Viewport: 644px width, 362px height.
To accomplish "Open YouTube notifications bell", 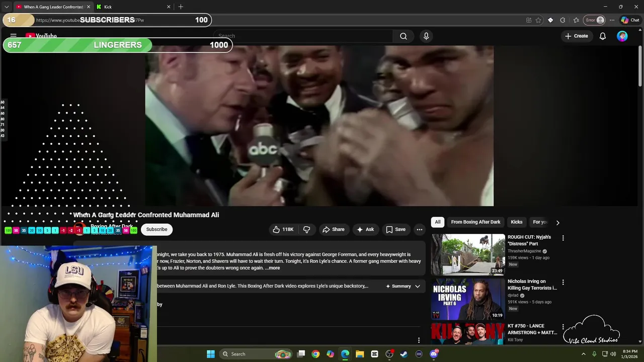I will click(x=603, y=36).
